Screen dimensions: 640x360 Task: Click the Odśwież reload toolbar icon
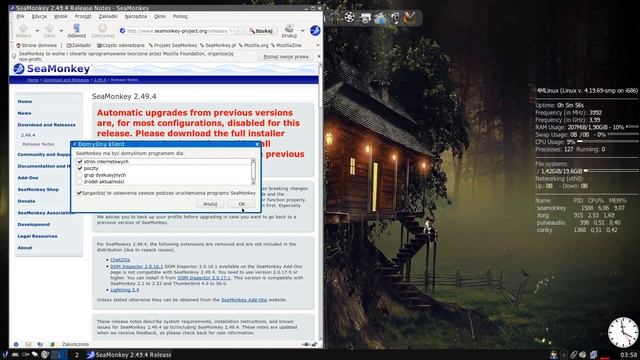coord(76,28)
